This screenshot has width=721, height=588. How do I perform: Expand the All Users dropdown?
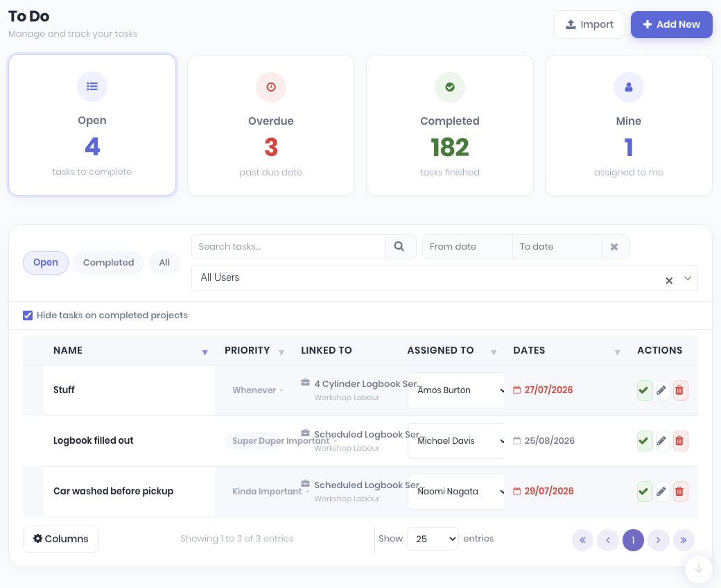coord(688,278)
